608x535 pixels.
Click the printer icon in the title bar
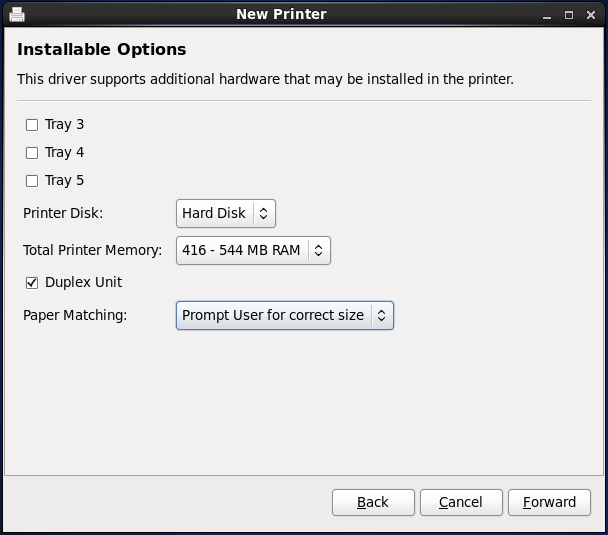click(16, 14)
